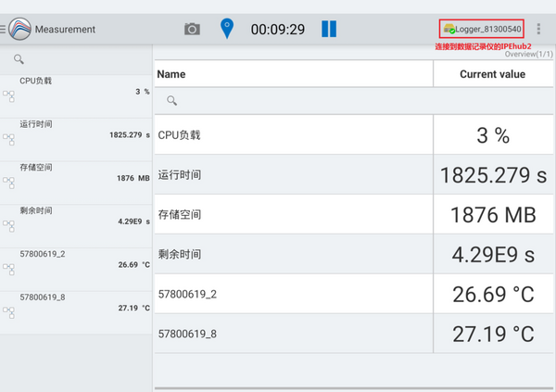
Task: Take a snapshot with the camera icon
Action: (192, 29)
